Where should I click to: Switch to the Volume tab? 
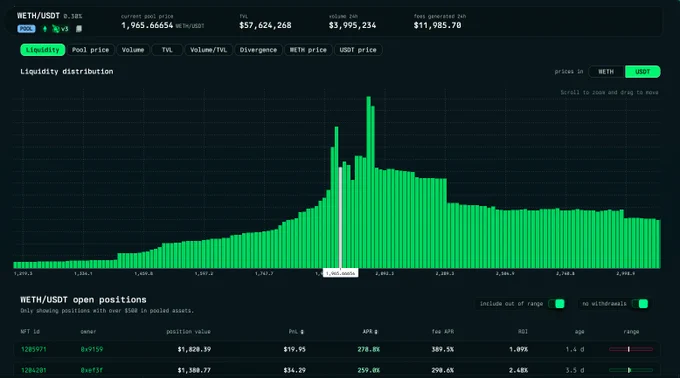click(133, 50)
